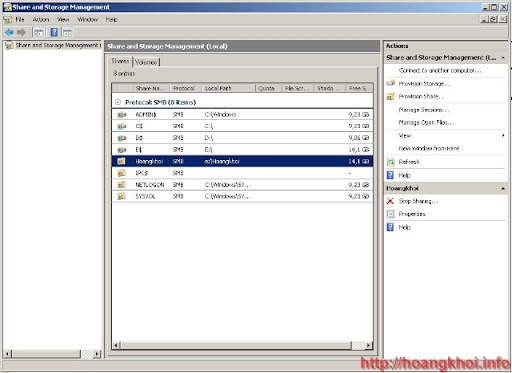
Task: Open the Window menu
Action: [x=88, y=20]
